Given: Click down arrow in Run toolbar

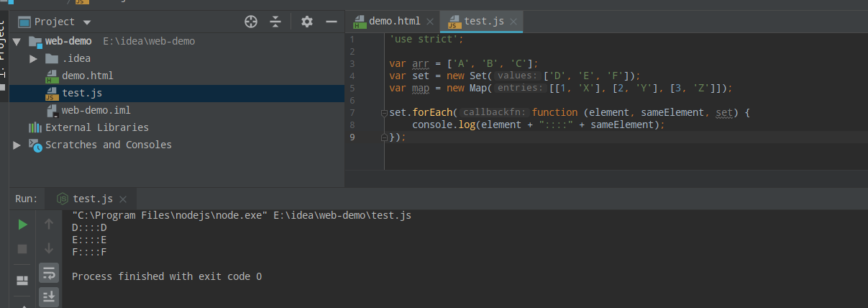Looking at the screenshot, I should [49, 248].
